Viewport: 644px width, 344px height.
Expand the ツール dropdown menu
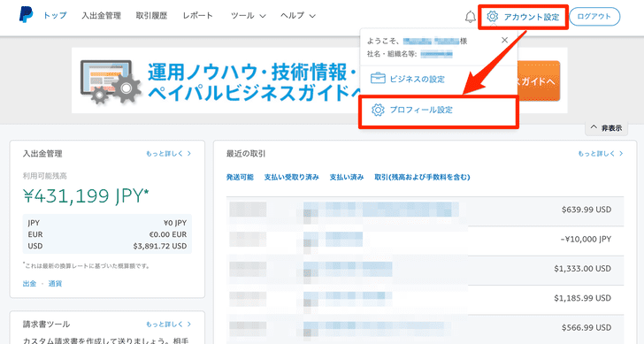tap(248, 16)
